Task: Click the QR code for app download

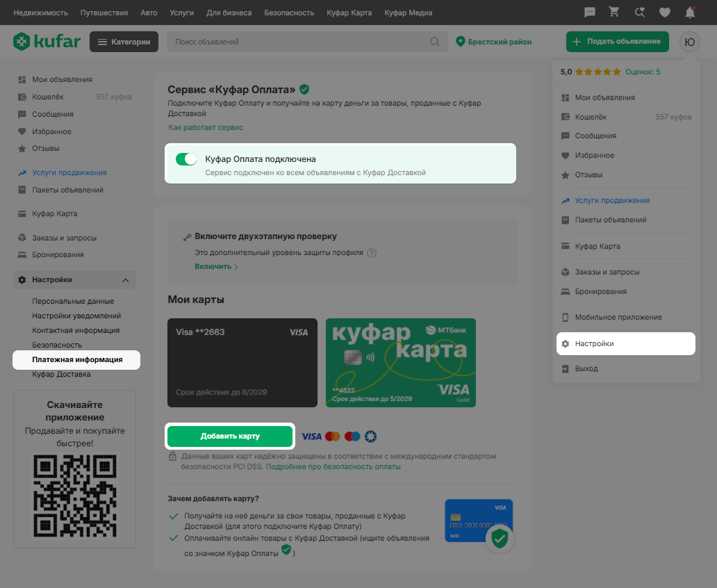Action: click(x=75, y=496)
